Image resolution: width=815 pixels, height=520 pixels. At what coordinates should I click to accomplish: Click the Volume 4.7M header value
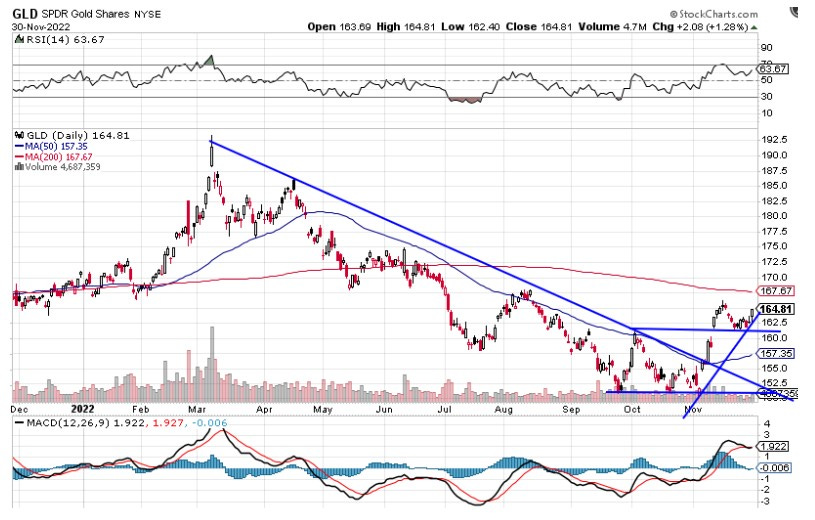click(612, 27)
